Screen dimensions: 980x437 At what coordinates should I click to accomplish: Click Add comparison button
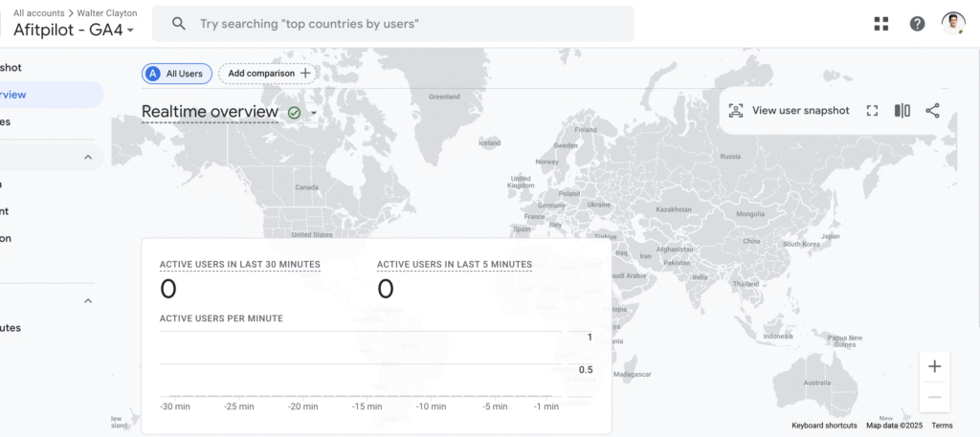[x=269, y=74]
